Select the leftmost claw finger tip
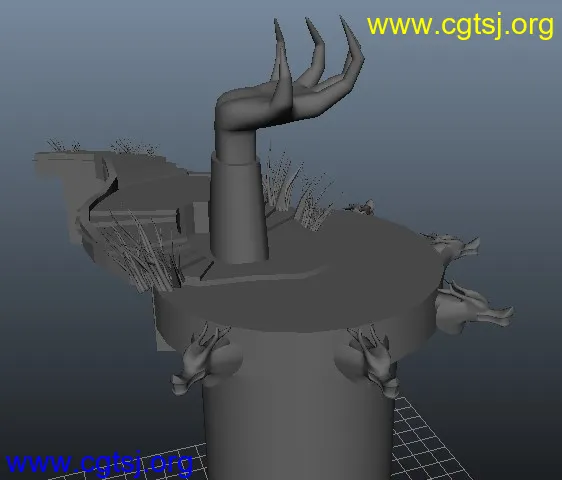Image resolution: width=562 pixels, height=480 pixels. tap(278, 30)
